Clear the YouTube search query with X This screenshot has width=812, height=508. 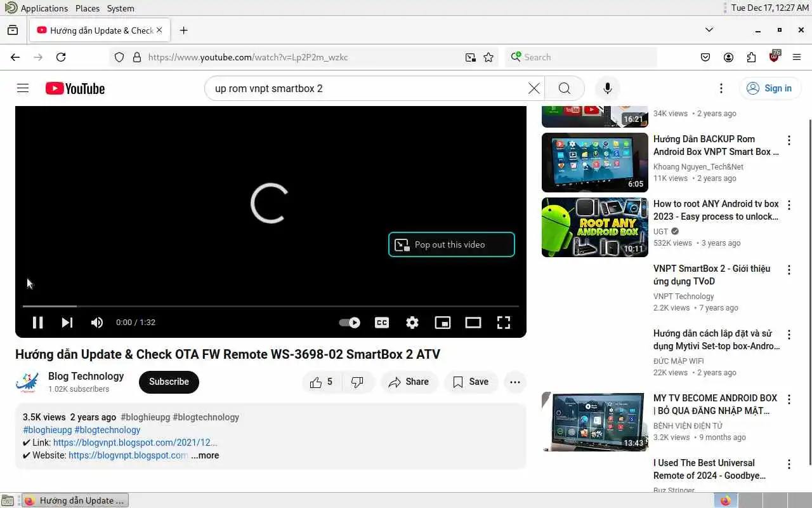click(x=534, y=88)
